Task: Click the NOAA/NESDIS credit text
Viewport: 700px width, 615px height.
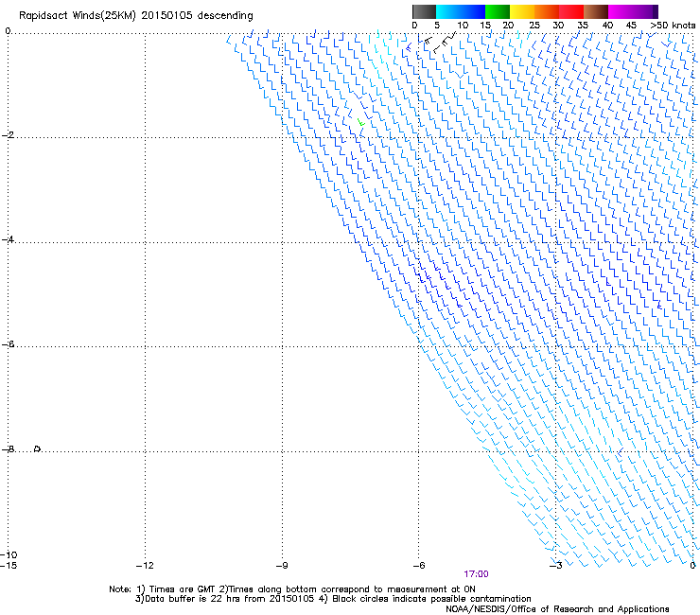Action: click(557, 609)
